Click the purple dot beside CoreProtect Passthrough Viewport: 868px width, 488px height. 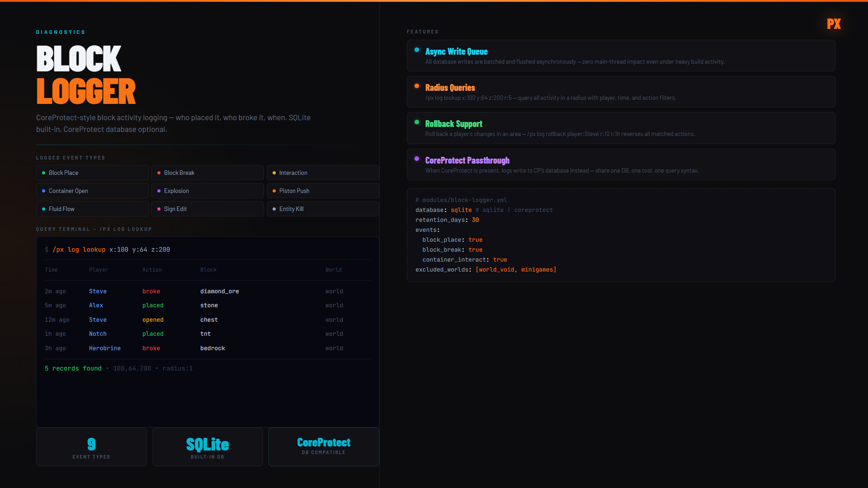coord(417,159)
